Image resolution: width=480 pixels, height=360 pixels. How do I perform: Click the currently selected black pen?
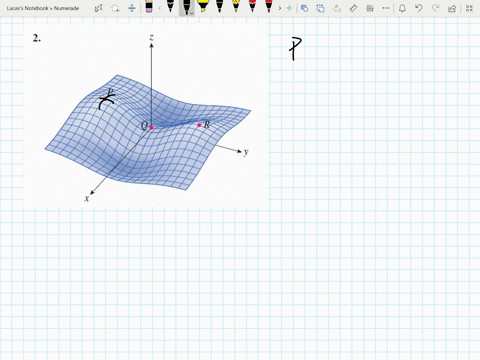coord(186,7)
